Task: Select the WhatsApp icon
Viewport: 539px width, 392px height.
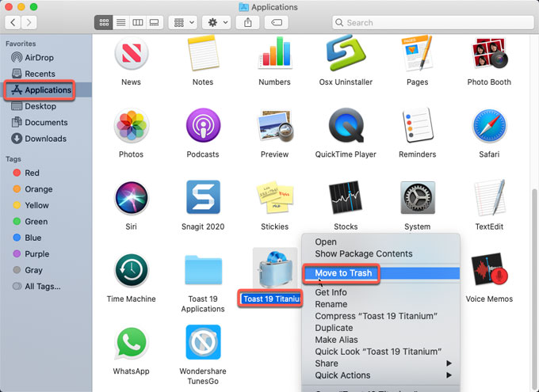Action: point(132,343)
